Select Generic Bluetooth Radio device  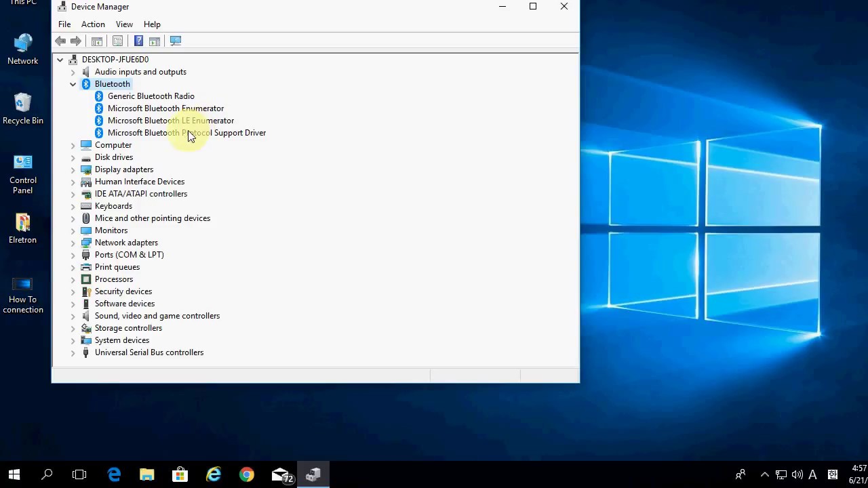tap(151, 96)
